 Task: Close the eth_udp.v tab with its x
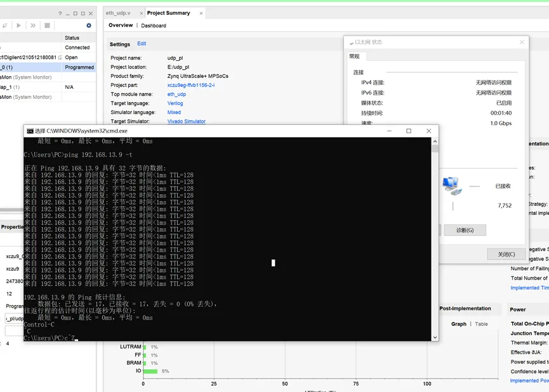click(x=142, y=13)
